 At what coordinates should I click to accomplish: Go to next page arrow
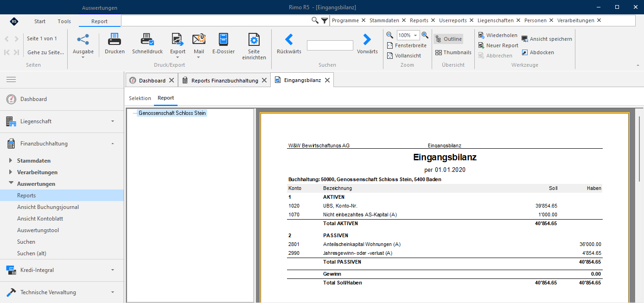(x=17, y=39)
